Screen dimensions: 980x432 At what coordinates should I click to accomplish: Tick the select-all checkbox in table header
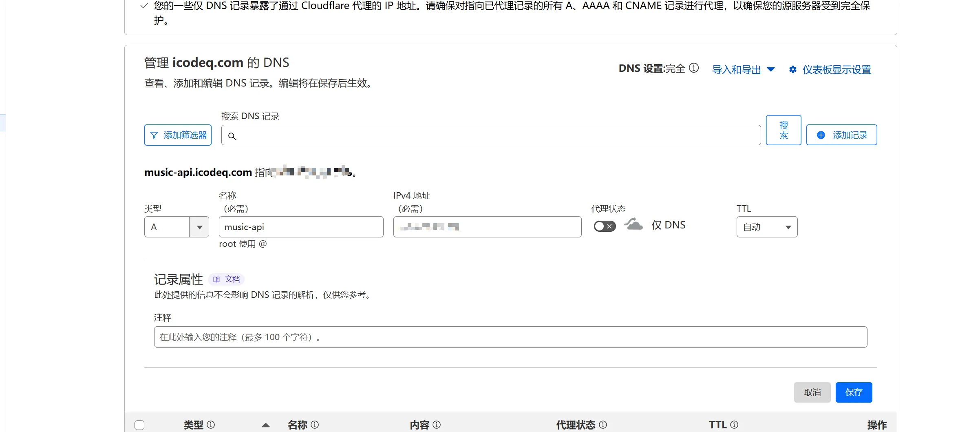139,425
